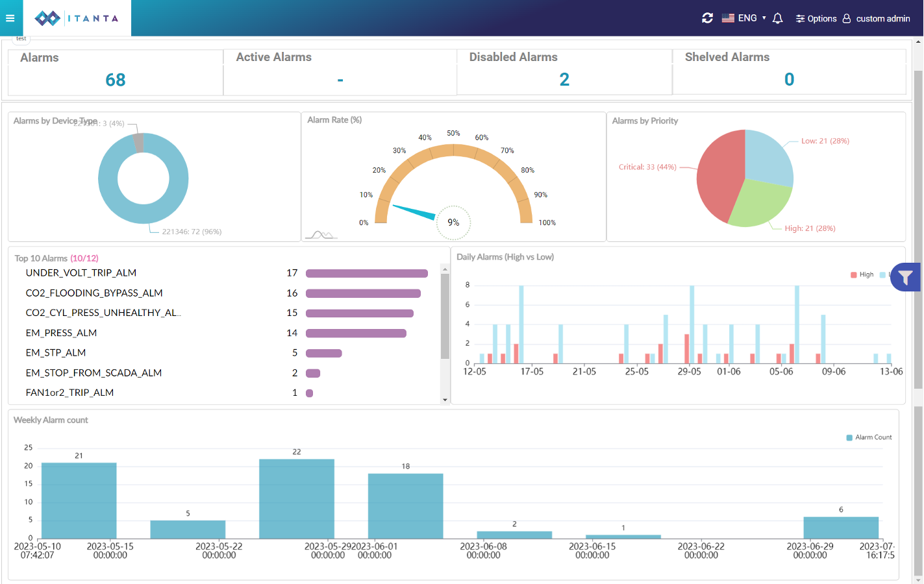Click the ITANTA logo
The width and height of the screenshot is (924, 584).
pos(77,18)
